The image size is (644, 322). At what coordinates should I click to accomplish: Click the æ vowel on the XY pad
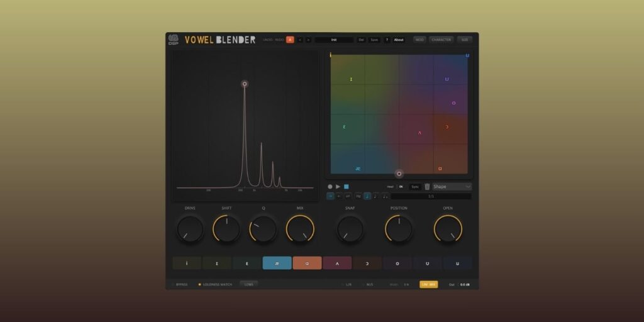358,169
